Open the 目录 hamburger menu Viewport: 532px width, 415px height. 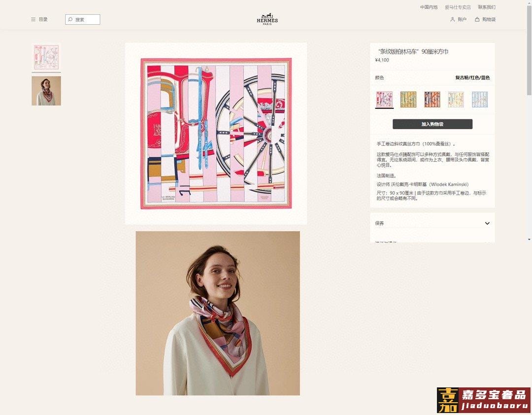click(x=39, y=19)
